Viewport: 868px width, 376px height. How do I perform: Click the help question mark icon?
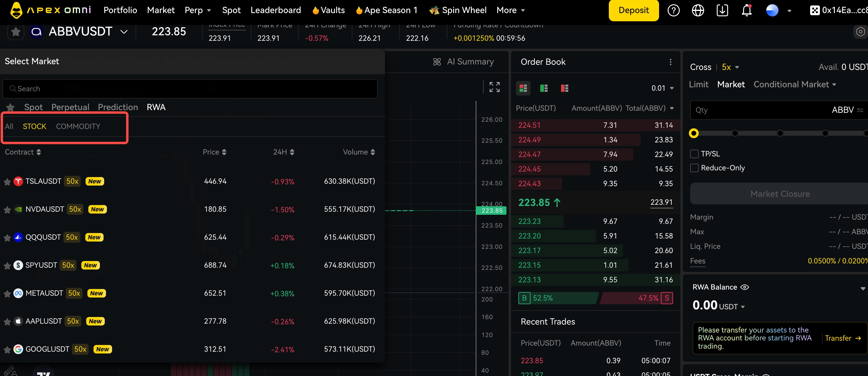tap(673, 10)
